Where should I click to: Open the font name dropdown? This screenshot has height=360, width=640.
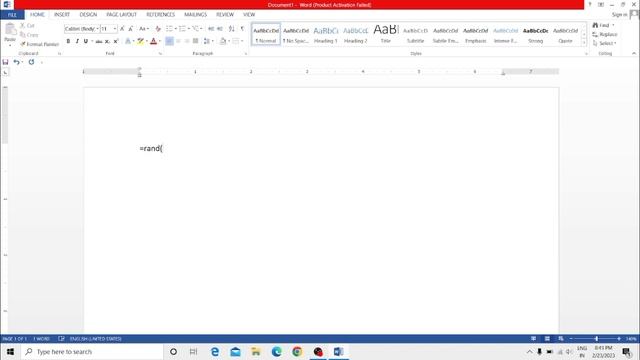point(98,29)
